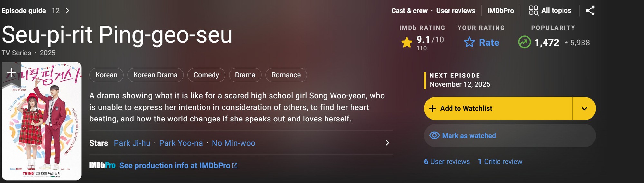Expand the Watchlist dropdown arrow
Viewport: 644px width, 183px height.
click(584, 109)
